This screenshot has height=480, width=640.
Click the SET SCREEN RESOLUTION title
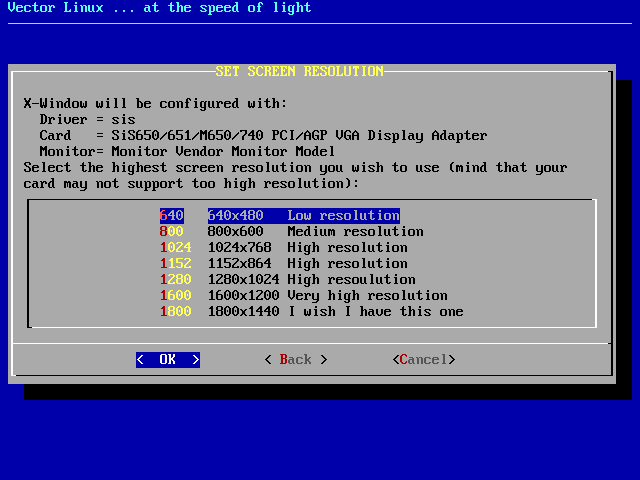pos(299,71)
